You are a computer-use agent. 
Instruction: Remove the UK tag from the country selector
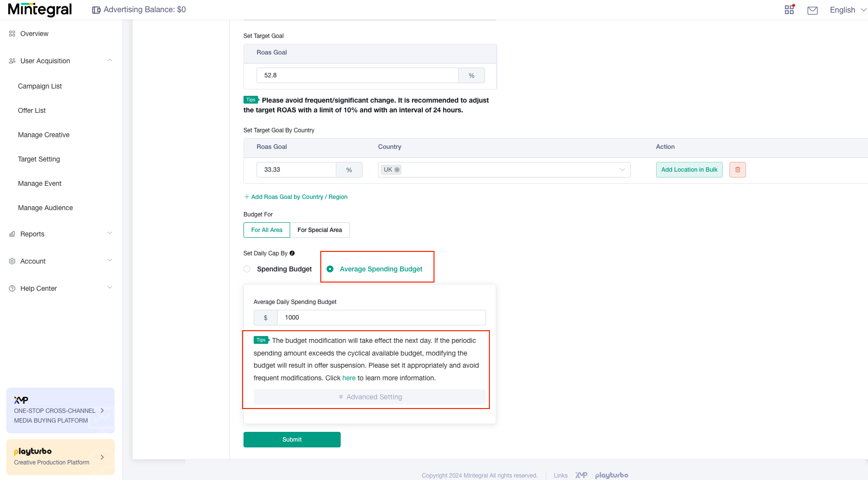[397, 169]
